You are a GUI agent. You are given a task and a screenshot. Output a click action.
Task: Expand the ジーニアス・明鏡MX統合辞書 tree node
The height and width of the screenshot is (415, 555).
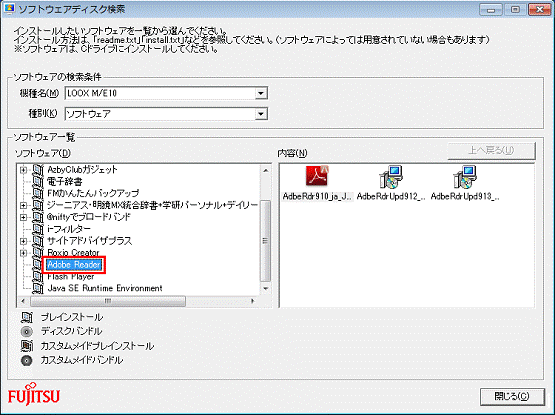pos(23,205)
